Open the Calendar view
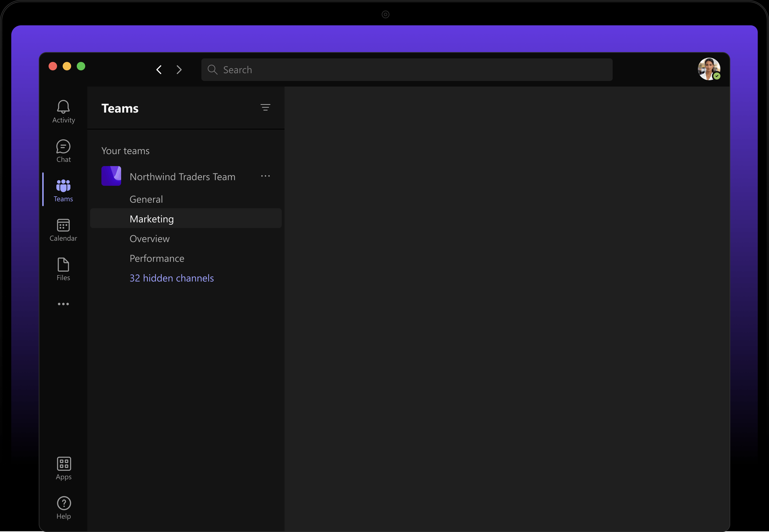 pos(63,230)
